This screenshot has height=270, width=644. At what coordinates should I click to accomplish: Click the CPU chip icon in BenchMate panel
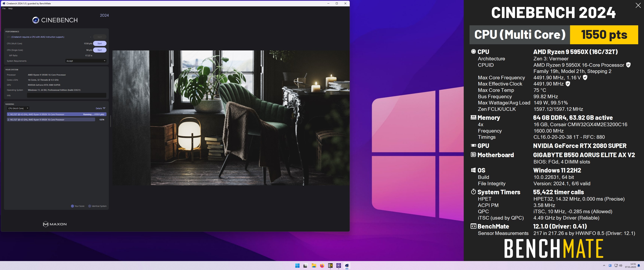(473, 52)
